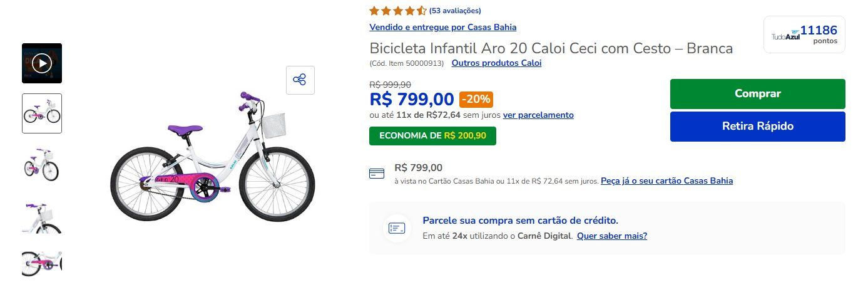Open Vendido e entregue por Casas Bahia link
868x282 pixels.
click(x=442, y=27)
